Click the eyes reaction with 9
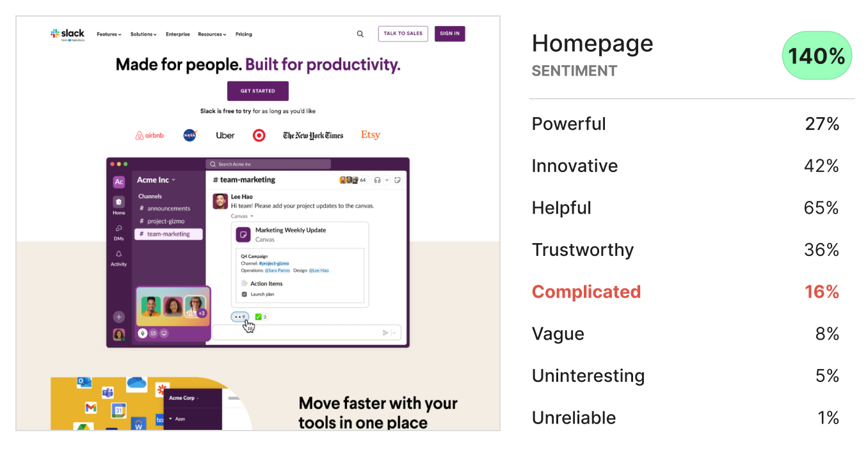Image resolution: width=868 pixels, height=451 pixels. tap(240, 317)
